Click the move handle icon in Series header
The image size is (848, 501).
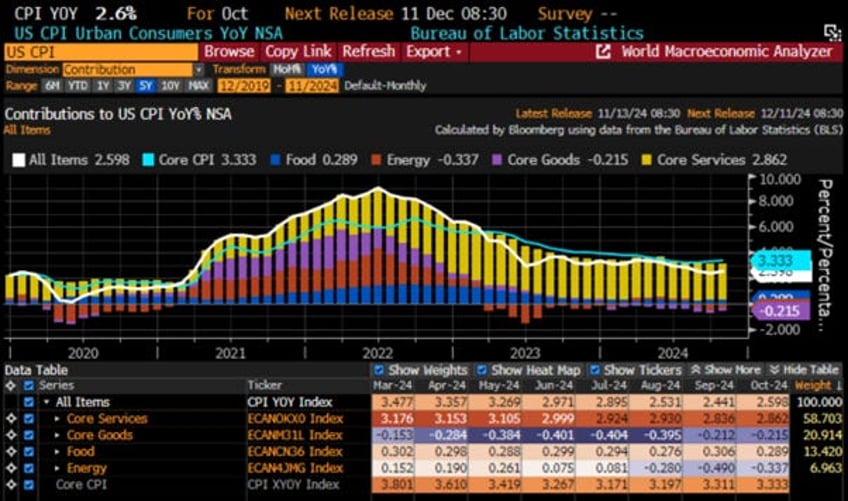tap(11, 385)
